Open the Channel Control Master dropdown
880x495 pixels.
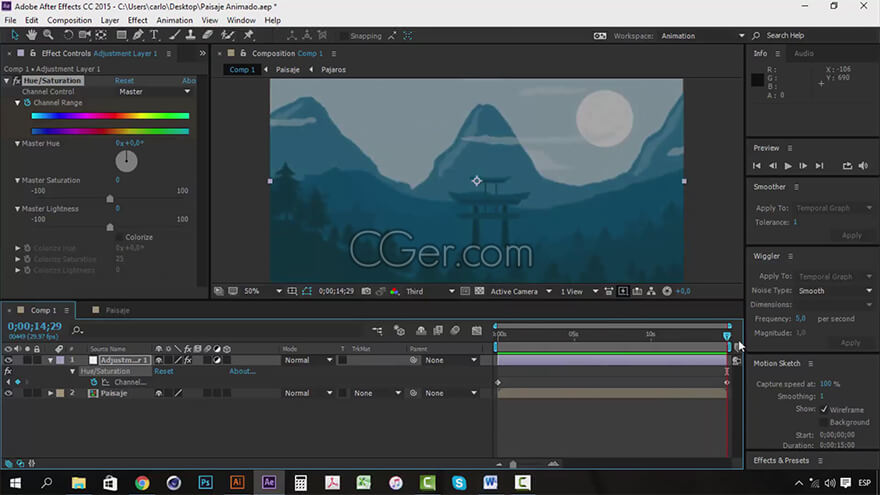[x=154, y=91]
